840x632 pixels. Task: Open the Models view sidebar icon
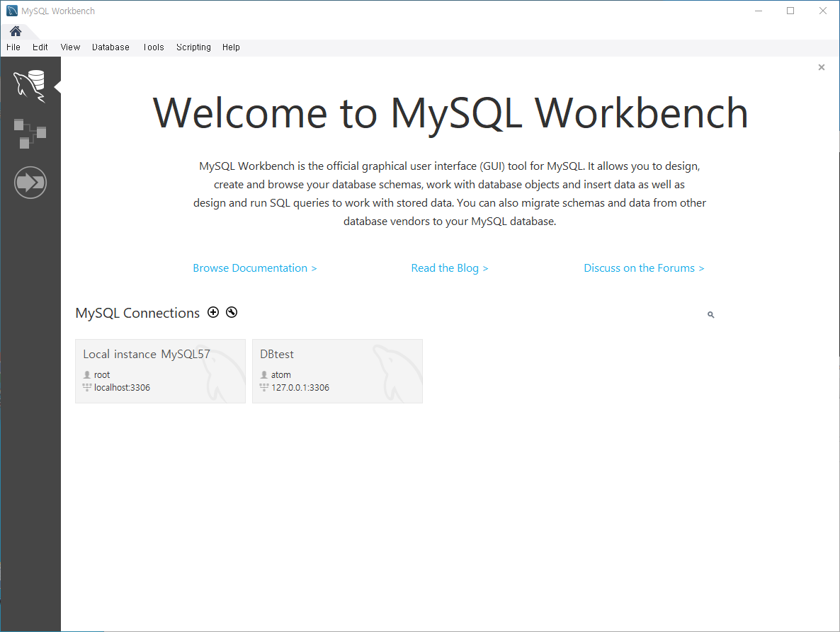tap(30, 134)
